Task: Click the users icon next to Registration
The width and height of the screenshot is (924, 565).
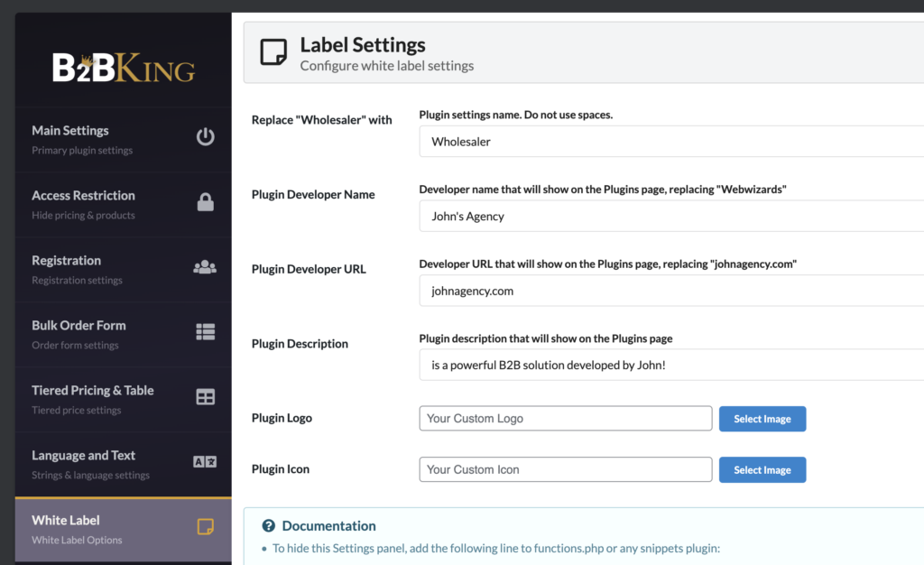Action: (x=205, y=267)
